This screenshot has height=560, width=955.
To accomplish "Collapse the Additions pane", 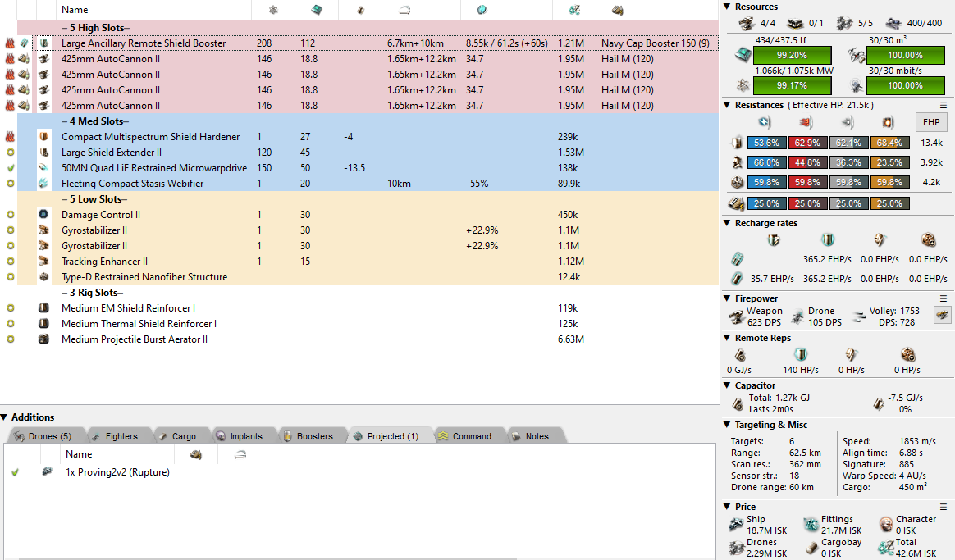I will coord(5,417).
